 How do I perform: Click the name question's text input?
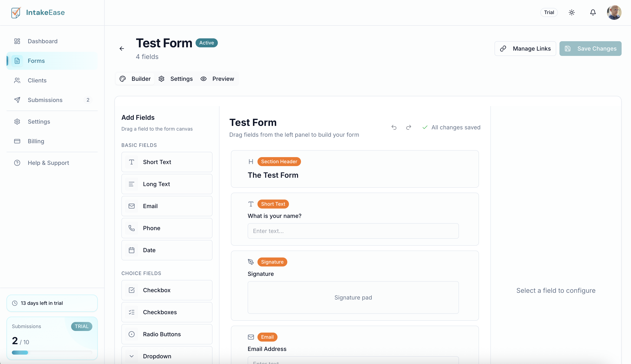(353, 231)
